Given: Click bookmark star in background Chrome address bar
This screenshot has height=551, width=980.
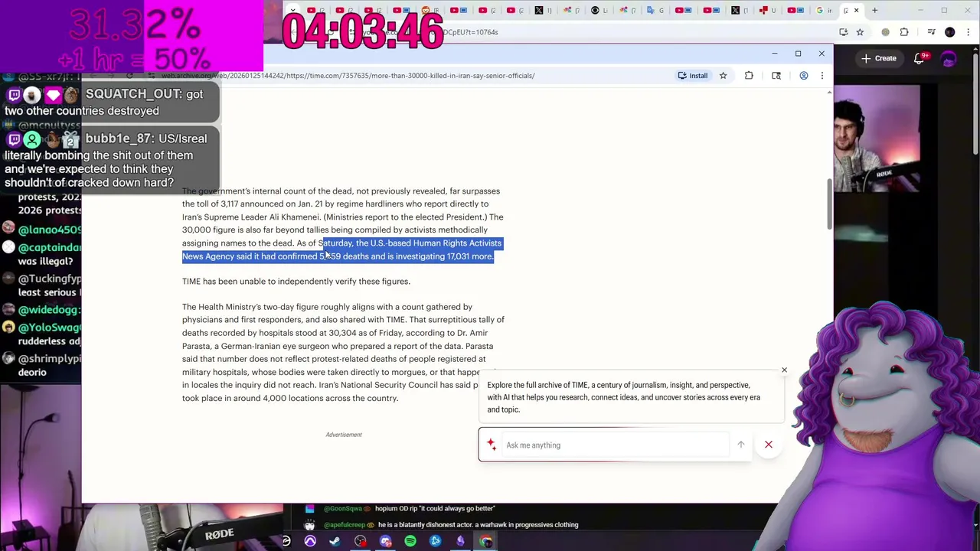Looking at the screenshot, I should click(x=860, y=32).
